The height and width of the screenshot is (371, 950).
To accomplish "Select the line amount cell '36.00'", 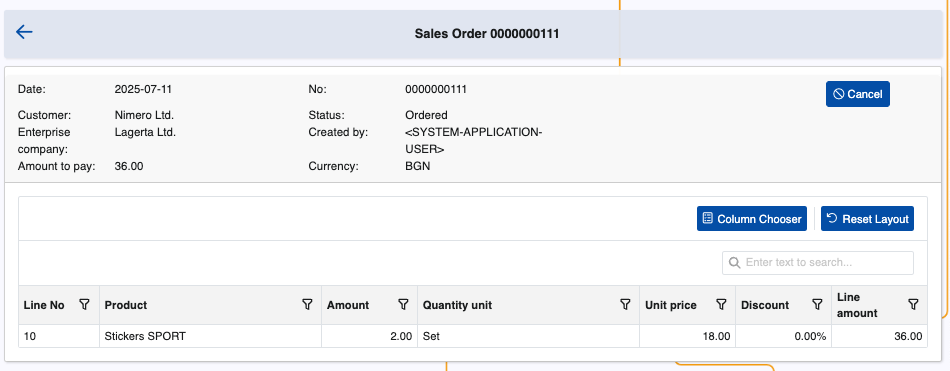I will tap(879, 336).
